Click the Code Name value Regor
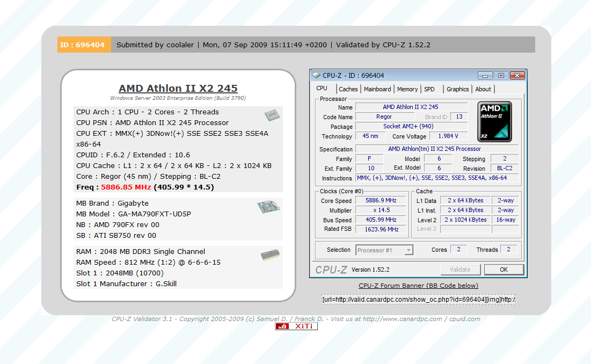This screenshot has height=364, width=591. click(384, 117)
